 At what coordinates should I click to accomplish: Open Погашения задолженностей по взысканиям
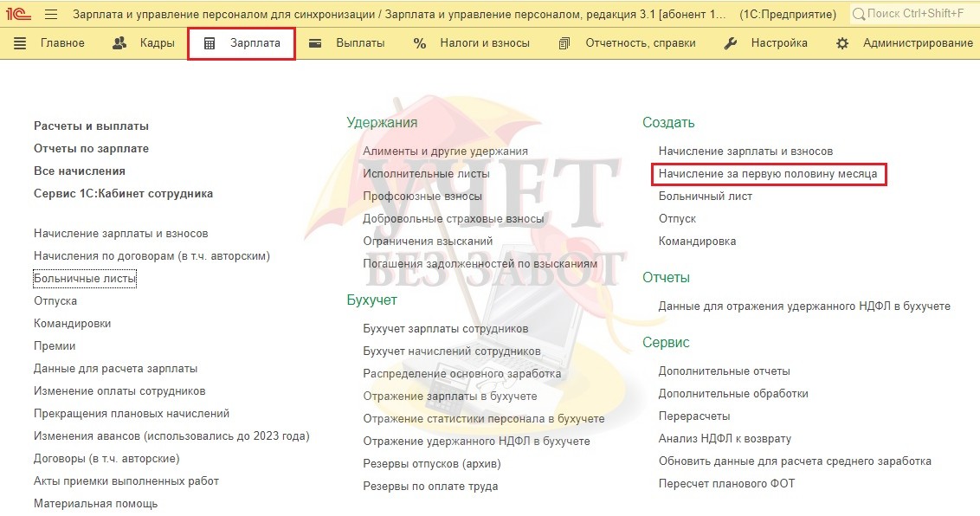pos(480,263)
